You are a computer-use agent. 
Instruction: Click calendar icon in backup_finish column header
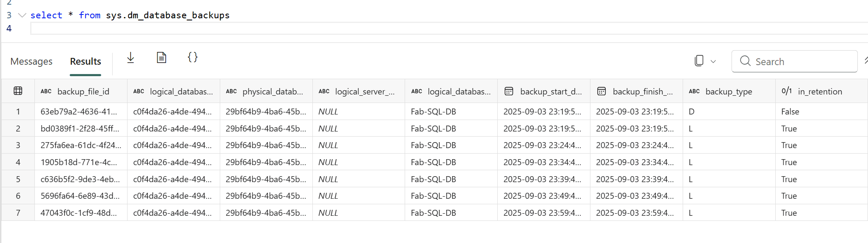point(601,91)
